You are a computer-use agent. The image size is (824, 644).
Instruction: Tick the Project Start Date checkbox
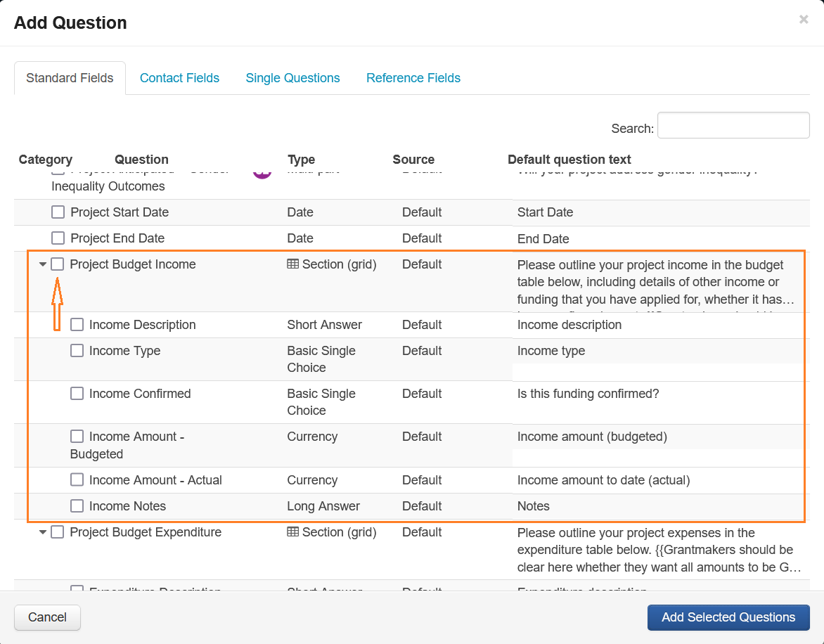tap(58, 212)
